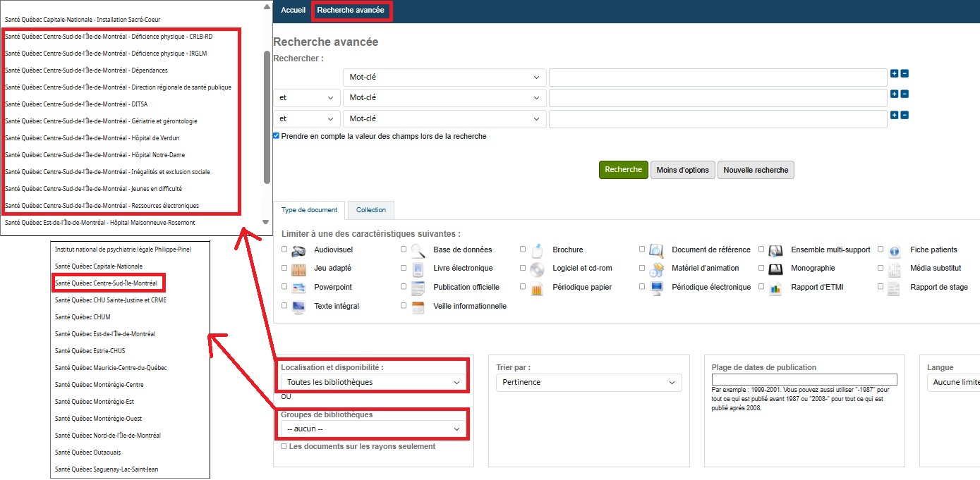Image resolution: width=980 pixels, height=480 pixels.
Task: Click the Ensemble multi-support icon
Action: click(775, 250)
